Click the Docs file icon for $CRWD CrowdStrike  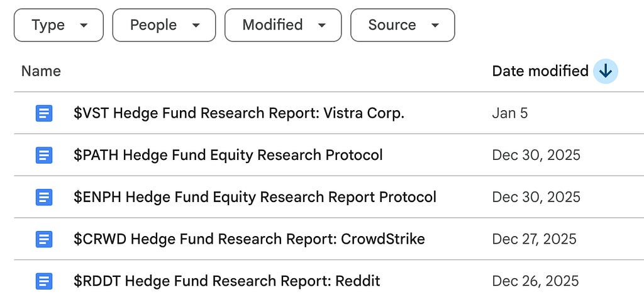tap(44, 239)
